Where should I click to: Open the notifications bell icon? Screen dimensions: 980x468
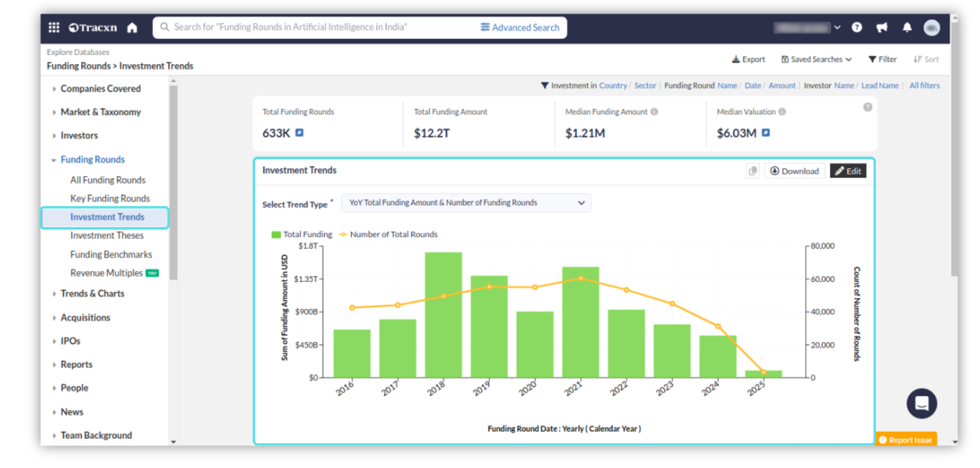pyautogui.click(x=906, y=28)
